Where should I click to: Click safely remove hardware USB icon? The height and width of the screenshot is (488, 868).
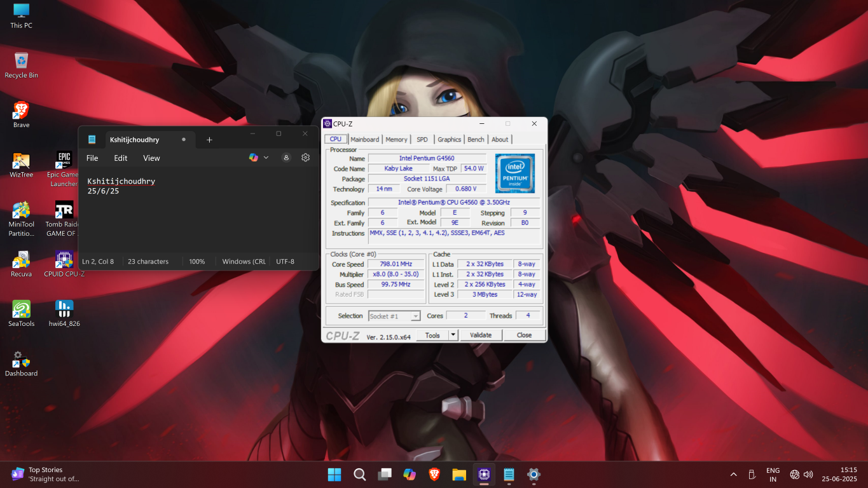752,475
